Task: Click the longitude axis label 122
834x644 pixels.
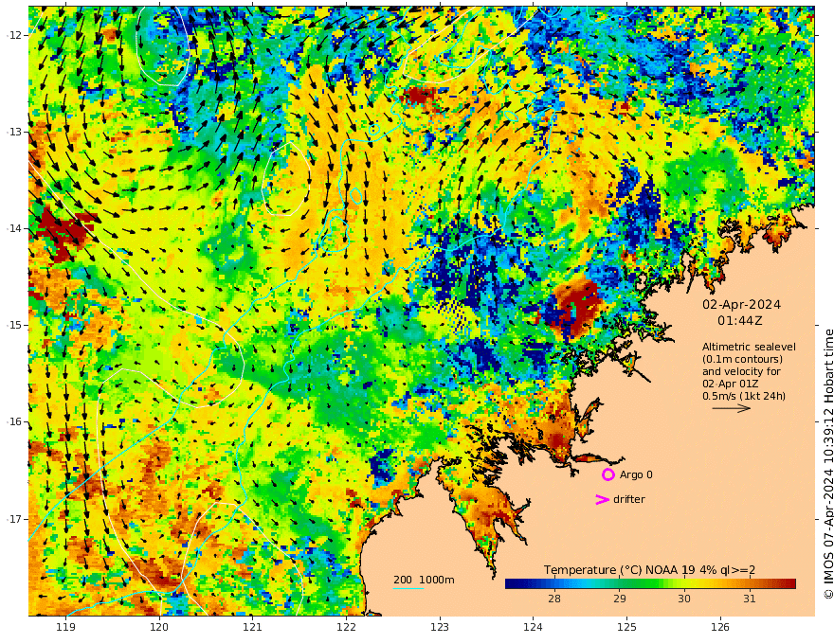Action: 346,628
